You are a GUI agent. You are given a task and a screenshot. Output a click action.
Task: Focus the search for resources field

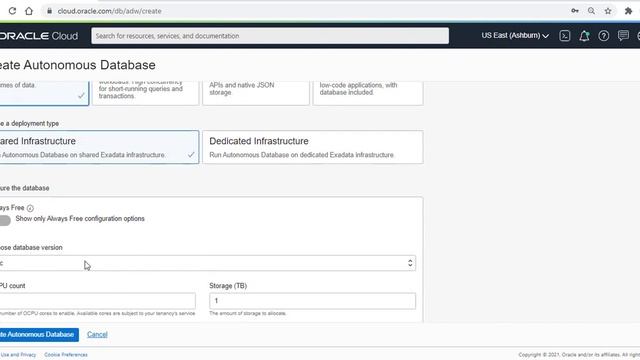270,36
